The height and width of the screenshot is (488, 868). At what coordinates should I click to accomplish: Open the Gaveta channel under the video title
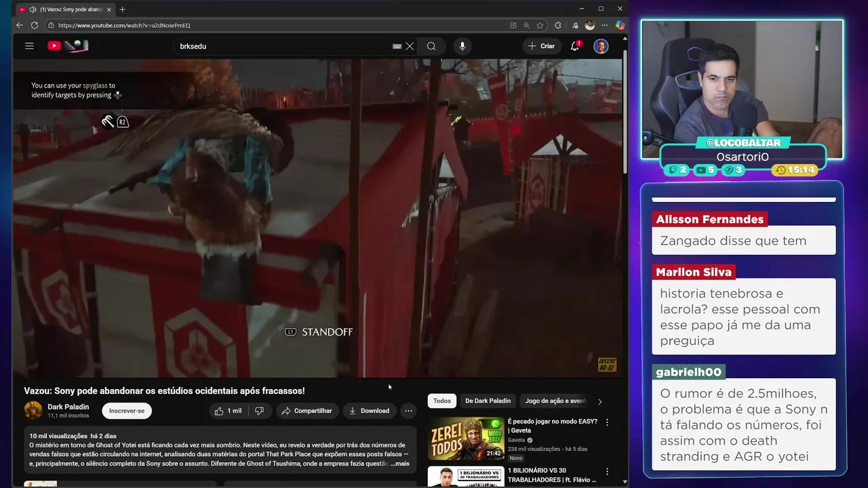(x=517, y=440)
